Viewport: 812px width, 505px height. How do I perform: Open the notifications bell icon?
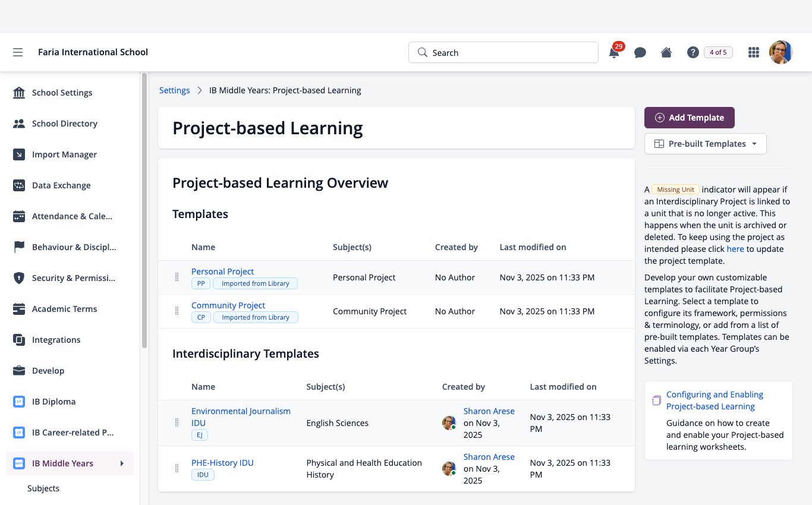pyautogui.click(x=614, y=52)
